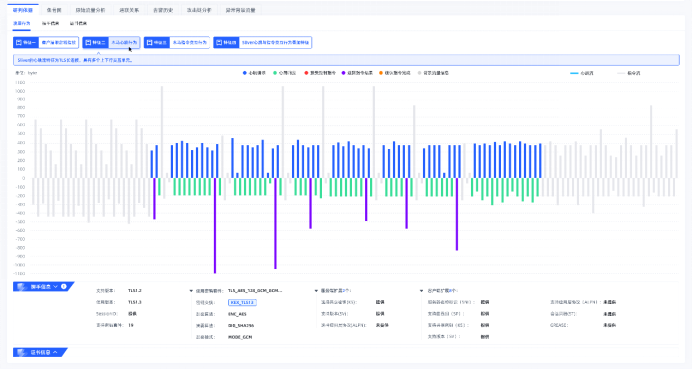This screenshot has width=692, height=370.
Task: Open the first top-level tab
Action: pos(23,10)
